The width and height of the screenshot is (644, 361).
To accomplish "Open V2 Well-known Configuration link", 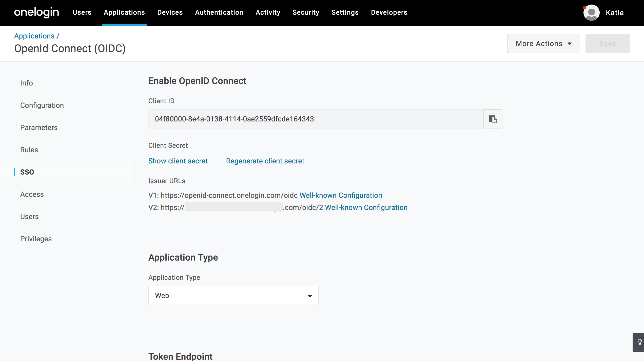I will click(366, 207).
